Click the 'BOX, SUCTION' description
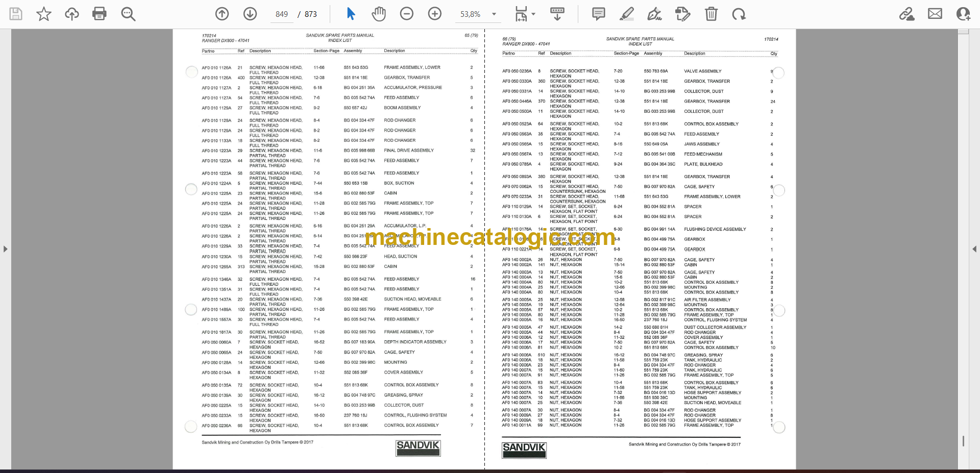The image size is (980, 473). click(399, 183)
